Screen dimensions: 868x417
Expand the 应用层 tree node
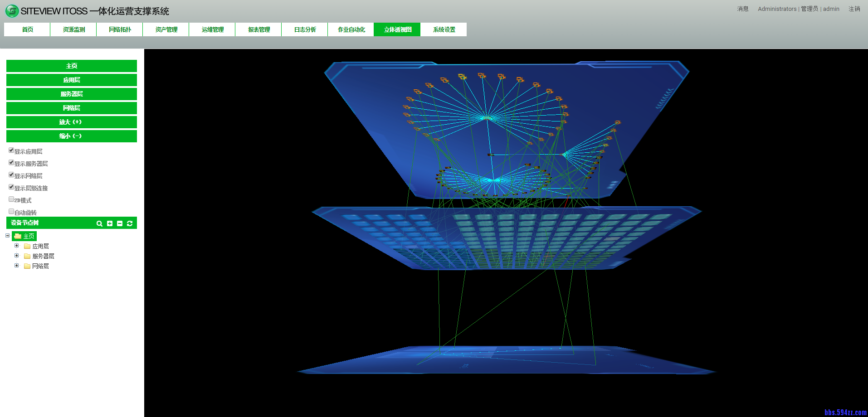pyautogui.click(x=17, y=246)
